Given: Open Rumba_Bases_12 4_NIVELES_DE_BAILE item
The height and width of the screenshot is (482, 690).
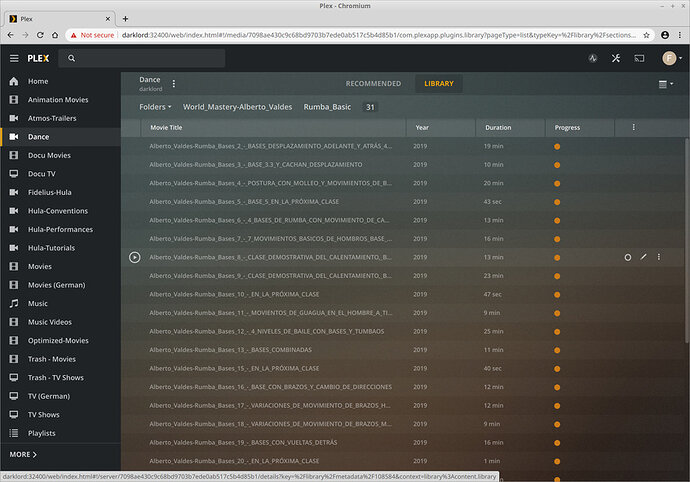Looking at the screenshot, I should pos(267,331).
